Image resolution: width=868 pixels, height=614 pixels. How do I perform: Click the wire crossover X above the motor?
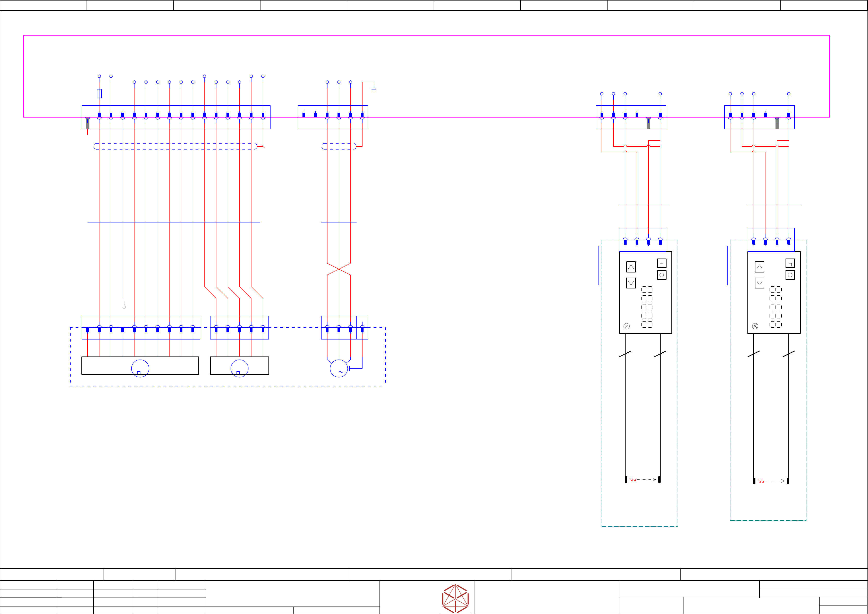339,269
